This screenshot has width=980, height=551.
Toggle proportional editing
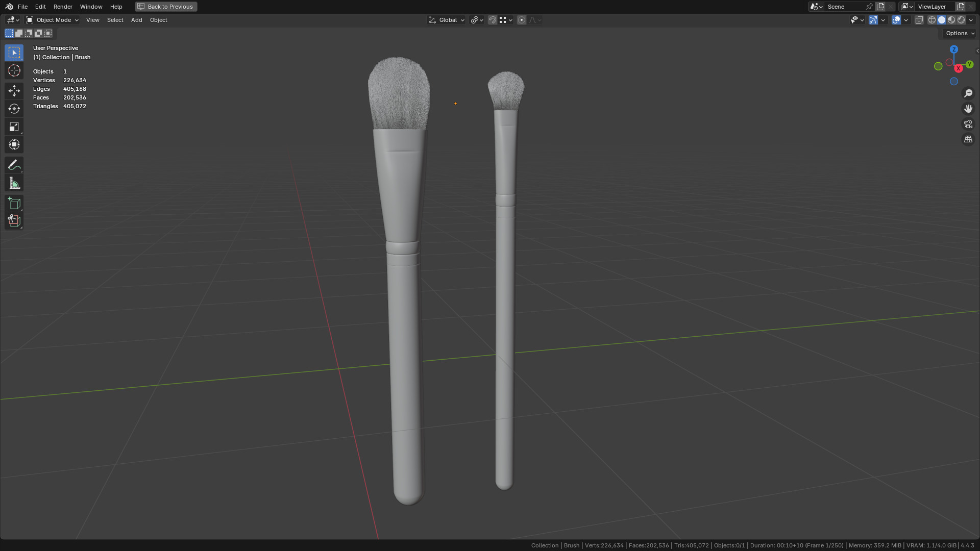click(x=521, y=20)
